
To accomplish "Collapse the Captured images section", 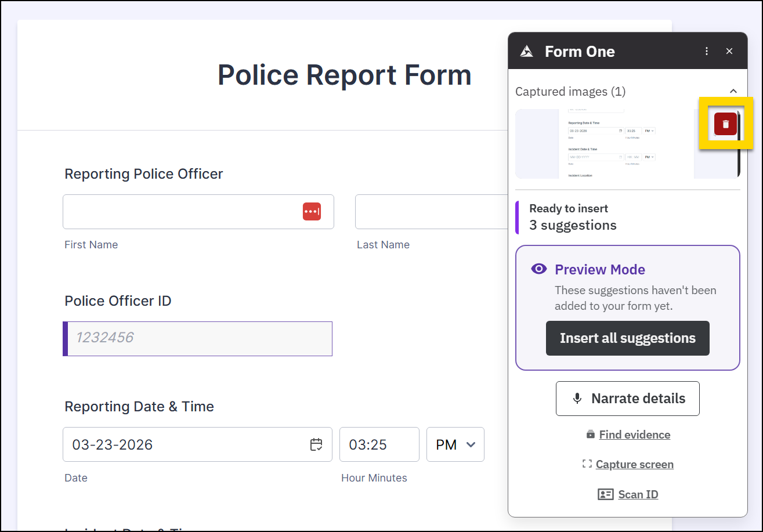I will pos(733,92).
